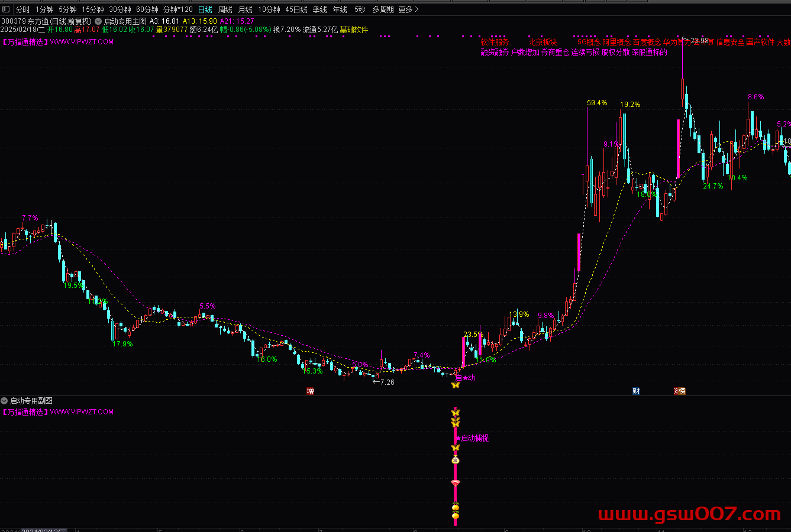Screen dimensions: 791x532
Task: Click the red 增 event marker icon
Action: point(310,391)
